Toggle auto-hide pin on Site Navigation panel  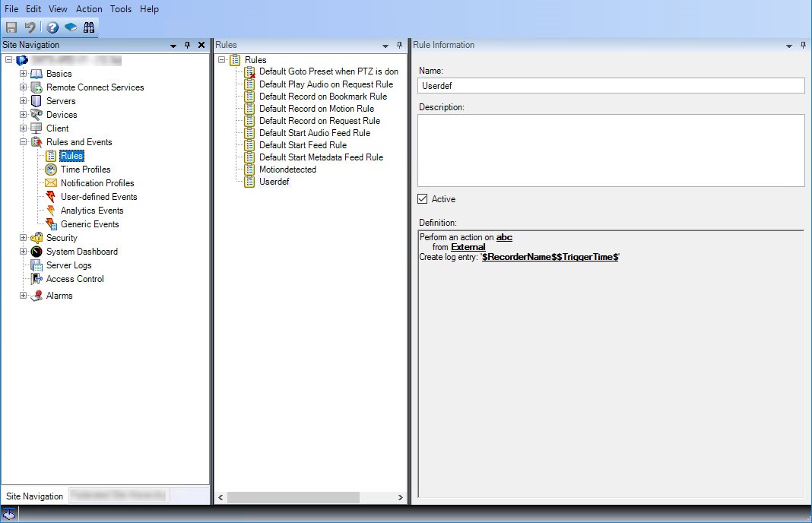coord(187,45)
